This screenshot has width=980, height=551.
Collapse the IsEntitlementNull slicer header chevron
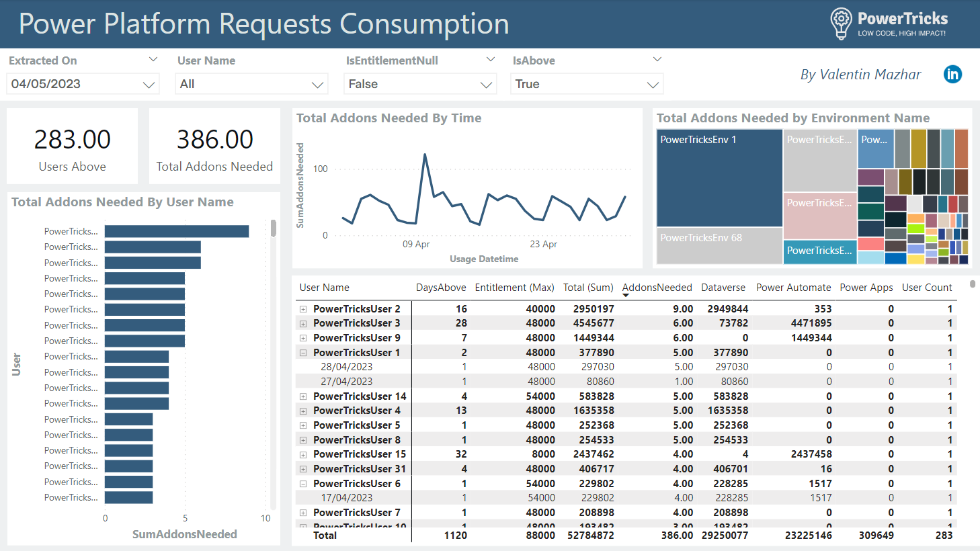click(x=491, y=60)
